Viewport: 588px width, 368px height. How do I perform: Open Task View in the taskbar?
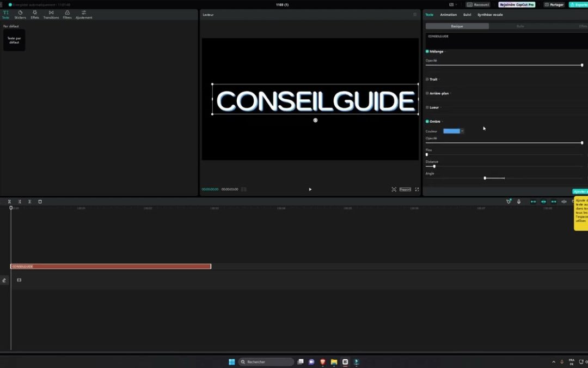point(301,361)
